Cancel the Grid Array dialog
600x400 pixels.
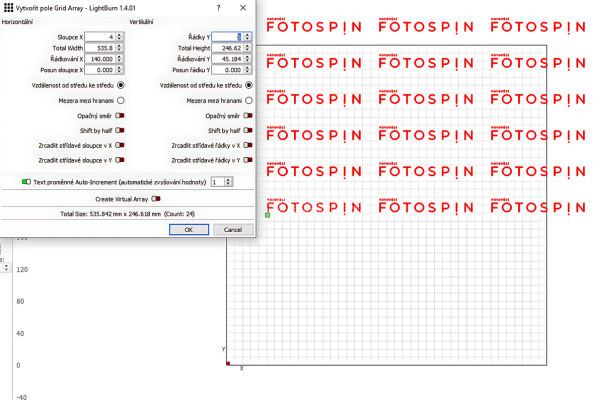pos(233,230)
